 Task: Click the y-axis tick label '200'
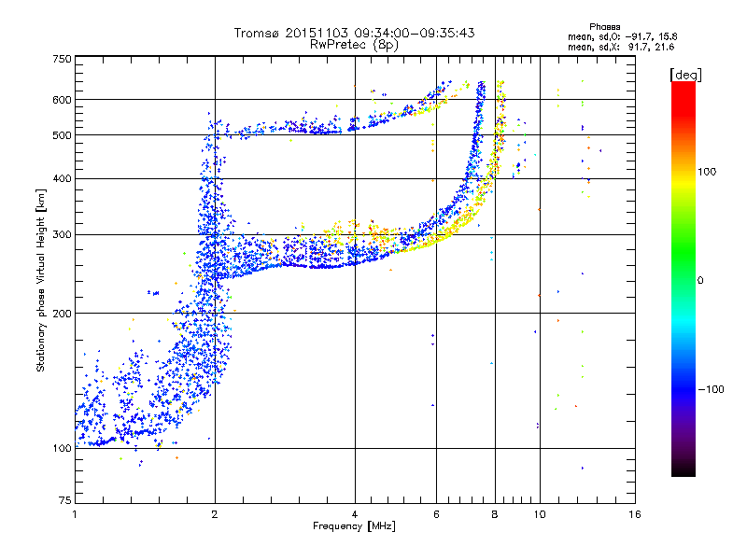62,314
